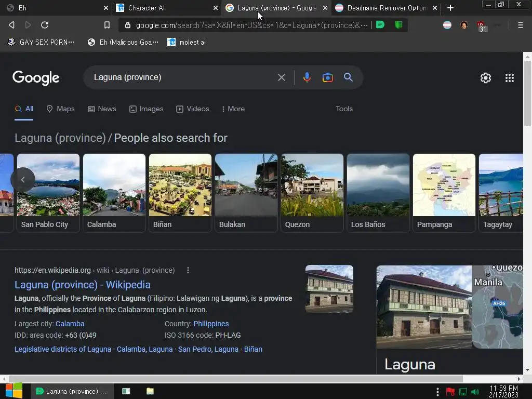Open taskbar green panel app icon
The image size is (532, 399).
126,391
